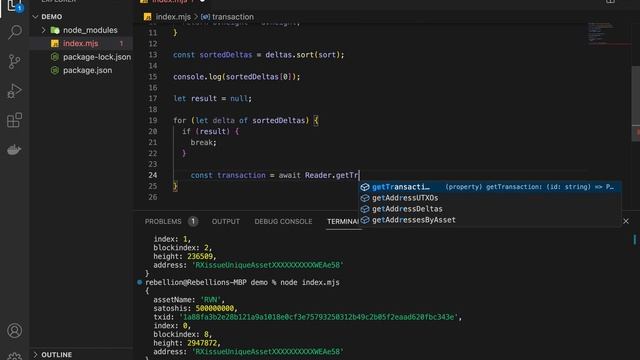
Task: Click line number 19 in gutter
Action: point(153,120)
